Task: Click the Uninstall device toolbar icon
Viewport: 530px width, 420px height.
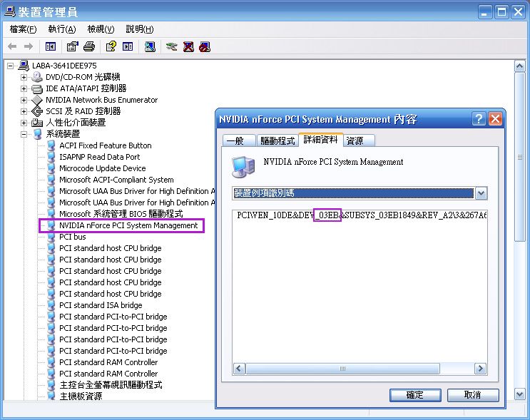Action: tap(188, 46)
